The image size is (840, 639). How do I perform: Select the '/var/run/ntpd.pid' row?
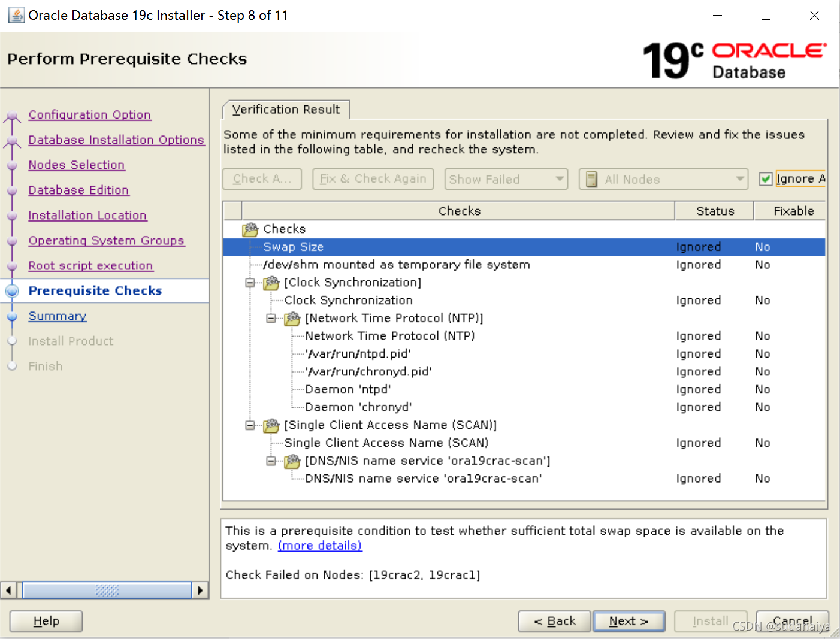click(524, 354)
